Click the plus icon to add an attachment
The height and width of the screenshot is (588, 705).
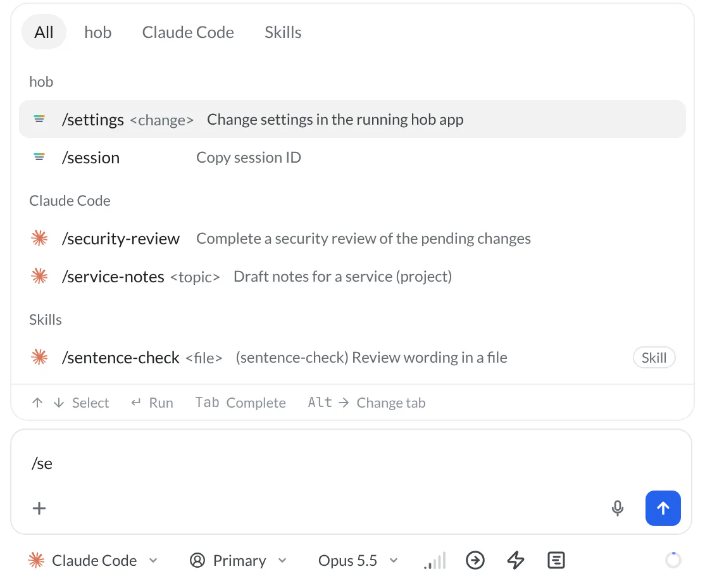pos(39,508)
